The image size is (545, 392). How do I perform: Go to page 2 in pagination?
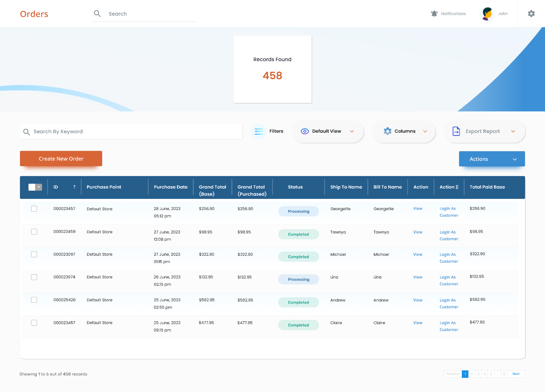pyautogui.click(x=472, y=374)
